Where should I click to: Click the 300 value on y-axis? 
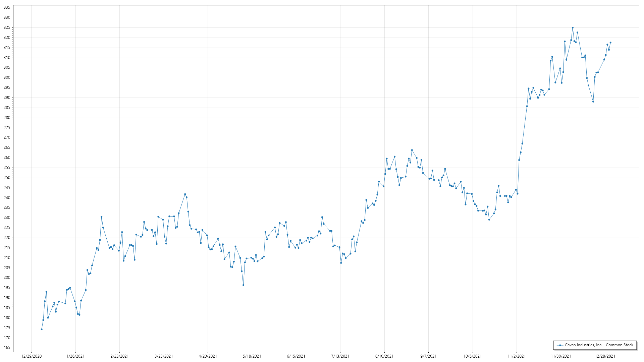coord(7,77)
